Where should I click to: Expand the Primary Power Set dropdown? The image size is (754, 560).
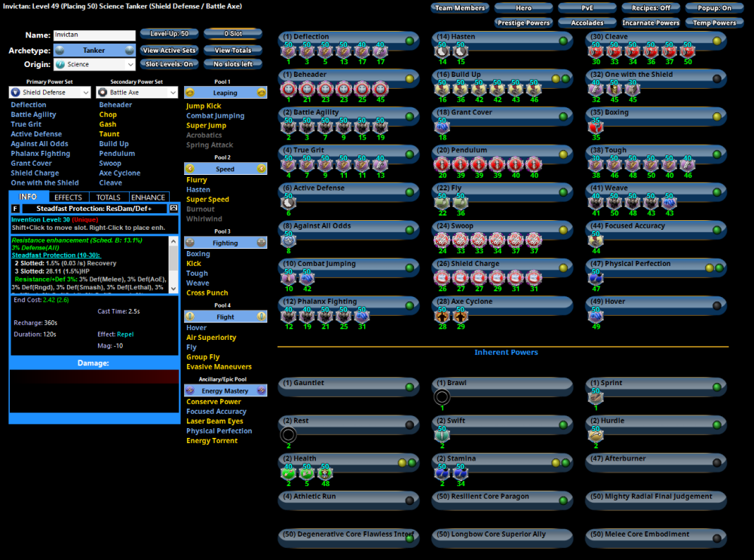(50, 93)
